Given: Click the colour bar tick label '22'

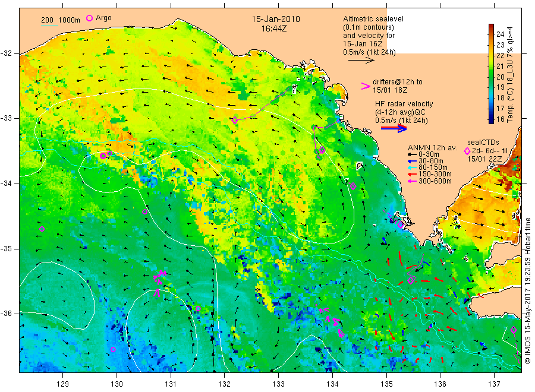Looking at the screenshot, I should 500,55.
